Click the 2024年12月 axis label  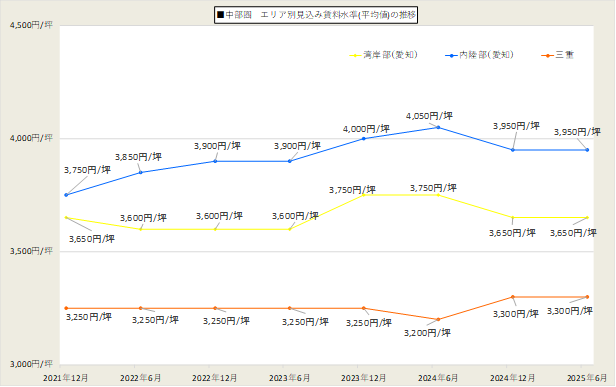pos(512,378)
